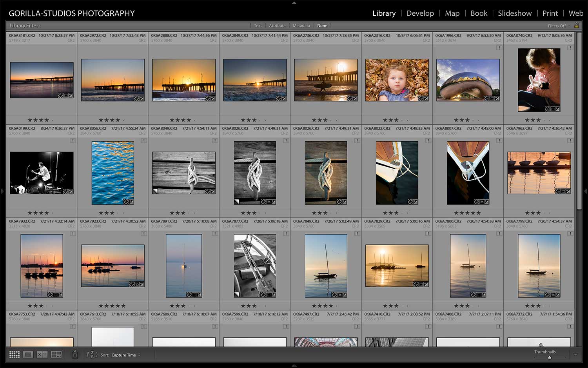Click develop adjustments badge on 0K6A8007.CR2 thumbnail
The width and height of the screenshot is (588, 368).
486,202
